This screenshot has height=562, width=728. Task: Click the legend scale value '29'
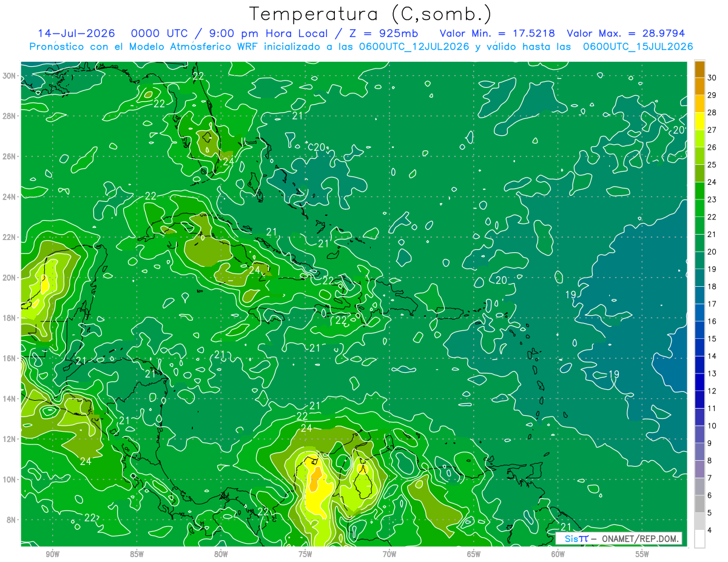point(712,95)
